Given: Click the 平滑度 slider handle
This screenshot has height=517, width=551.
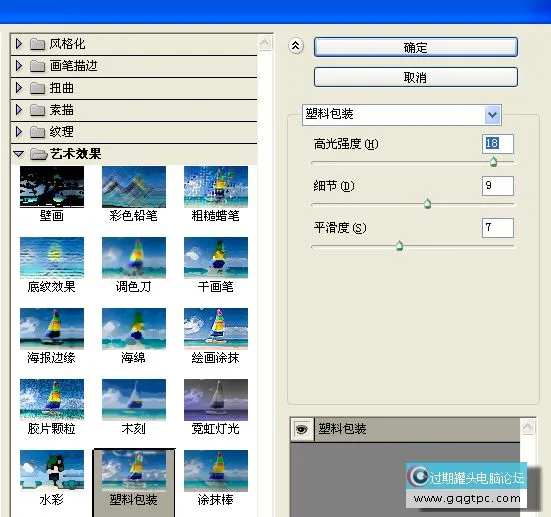Looking at the screenshot, I should [x=400, y=246].
